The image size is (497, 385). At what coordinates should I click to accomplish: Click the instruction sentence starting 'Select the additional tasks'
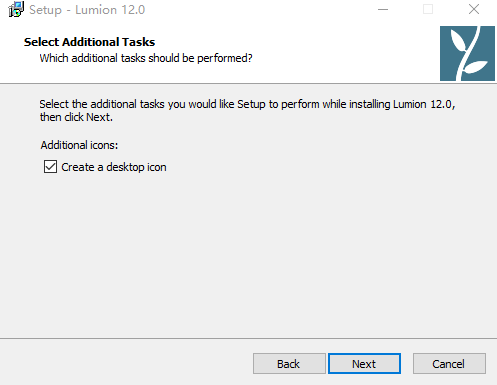[x=247, y=104]
